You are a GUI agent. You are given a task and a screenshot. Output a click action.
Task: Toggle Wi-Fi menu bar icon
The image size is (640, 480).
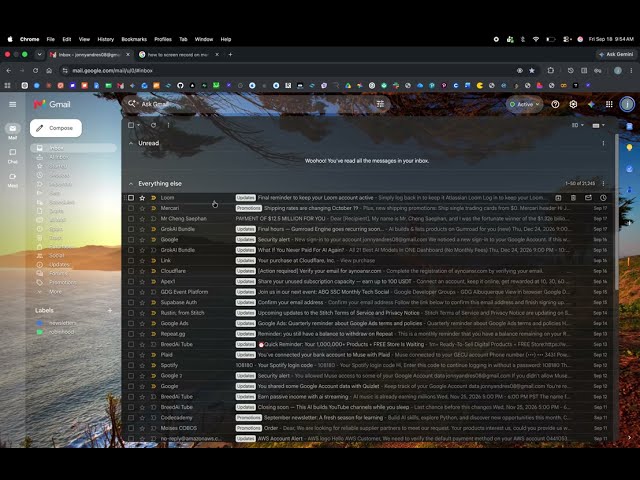tap(536, 39)
